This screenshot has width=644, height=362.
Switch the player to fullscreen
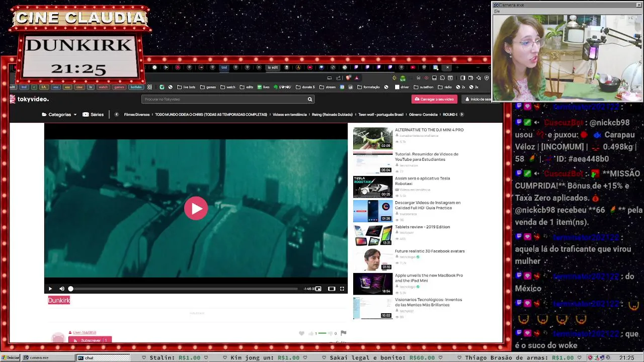[x=342, y=289]
